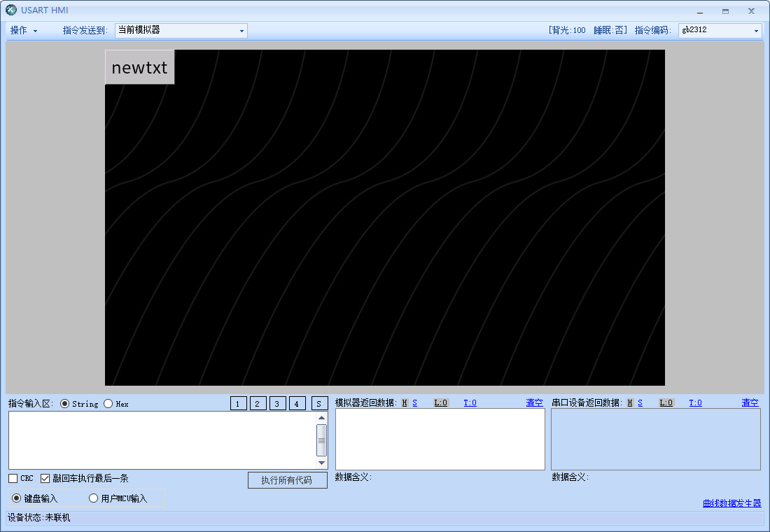Click the 执行所有代码 button
This screenshot has height=532, width=770.
[287, 480]
